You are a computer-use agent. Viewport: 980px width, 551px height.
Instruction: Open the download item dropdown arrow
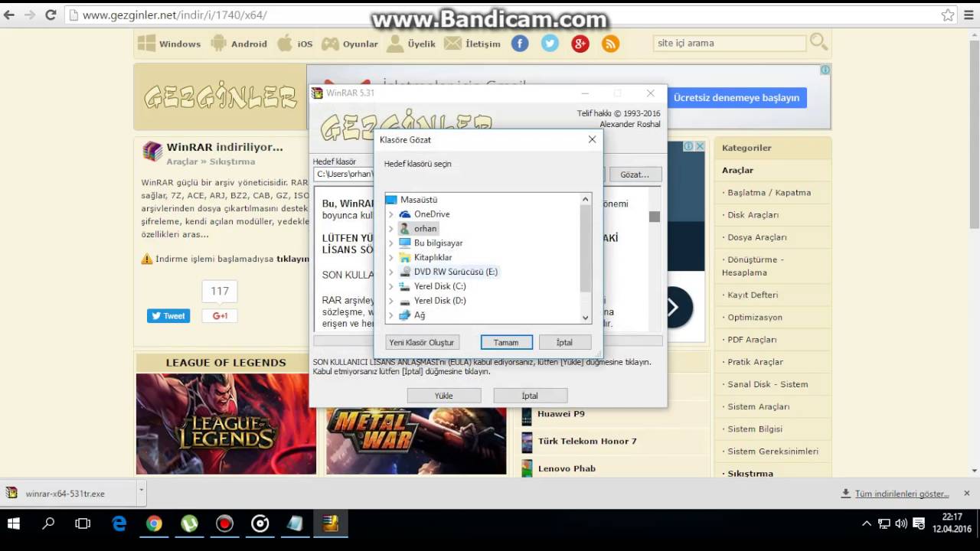pos(141,492)
